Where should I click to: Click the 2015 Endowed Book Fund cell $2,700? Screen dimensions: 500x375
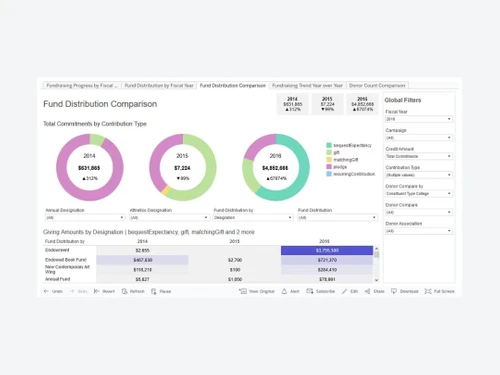click(x=235, y=260)
